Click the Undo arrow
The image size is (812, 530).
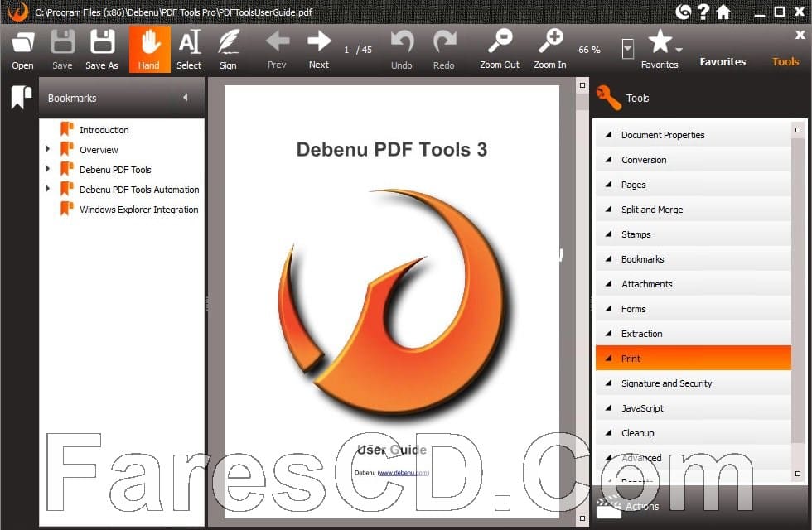(x=402, y=41)
